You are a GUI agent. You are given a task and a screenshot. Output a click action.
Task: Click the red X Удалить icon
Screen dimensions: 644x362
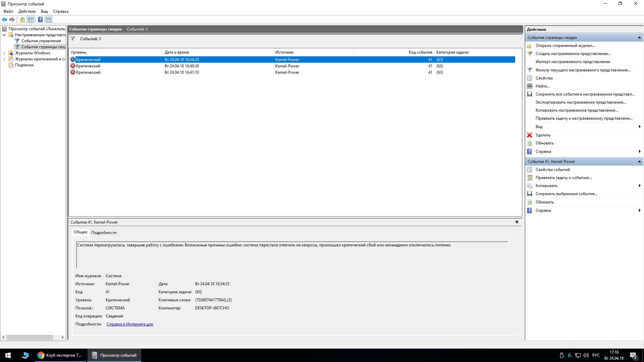(x=530, y=135)
